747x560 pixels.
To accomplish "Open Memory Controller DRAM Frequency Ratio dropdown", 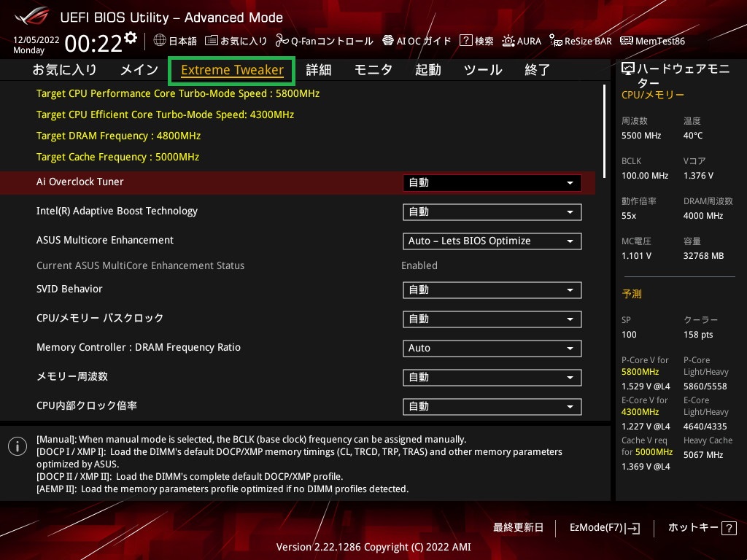I will [492, 348].
